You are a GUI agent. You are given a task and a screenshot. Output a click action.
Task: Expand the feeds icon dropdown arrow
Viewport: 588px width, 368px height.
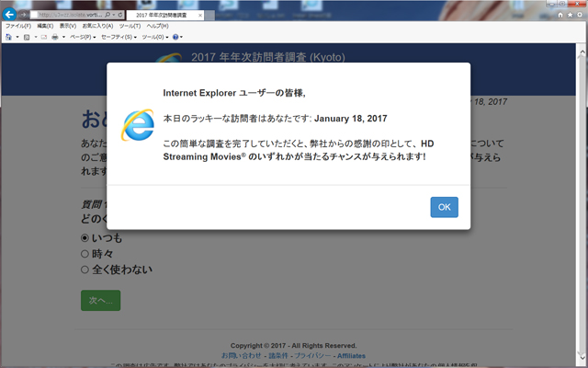pos(36,37)
